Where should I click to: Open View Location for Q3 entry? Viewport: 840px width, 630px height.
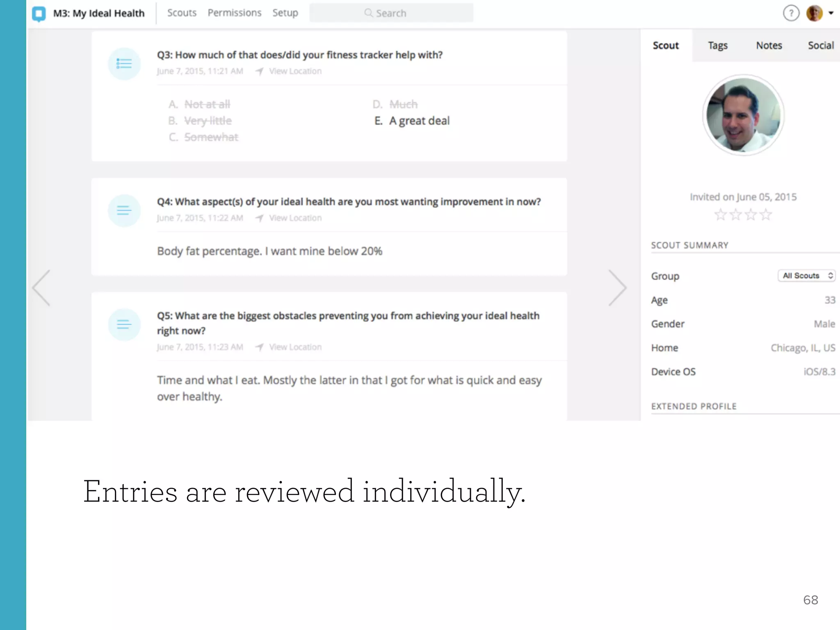click(x=295, y=71)
